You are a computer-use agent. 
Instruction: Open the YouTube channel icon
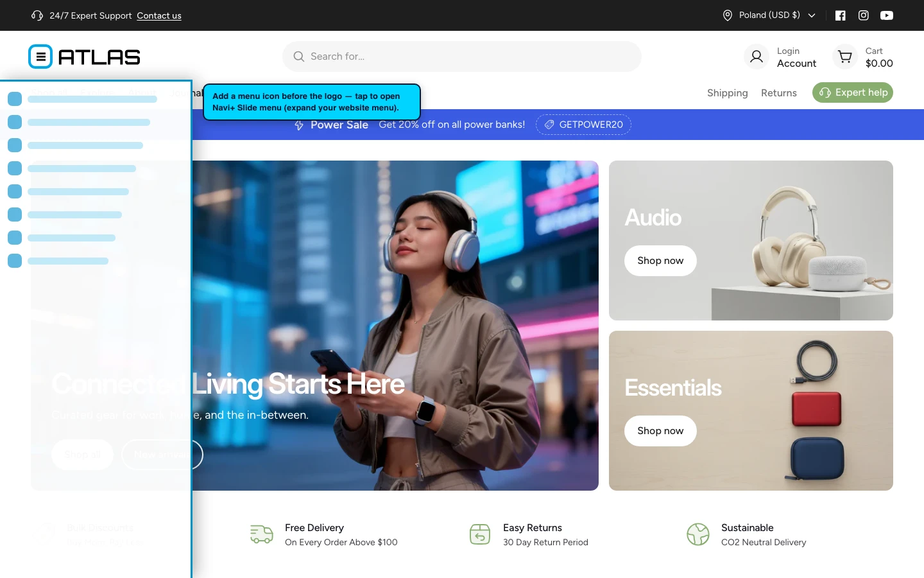pyautogui.click(x=887, y=15)
